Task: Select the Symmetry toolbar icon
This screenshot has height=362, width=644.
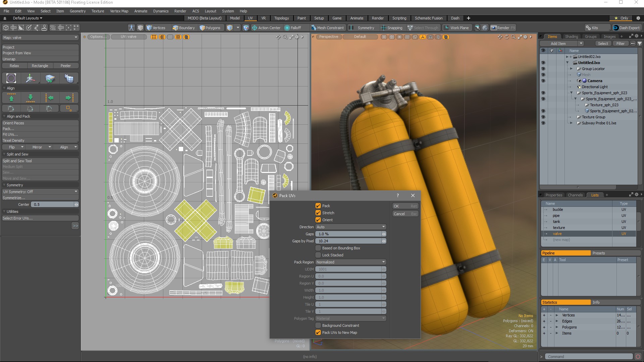Action: point(351,27)
